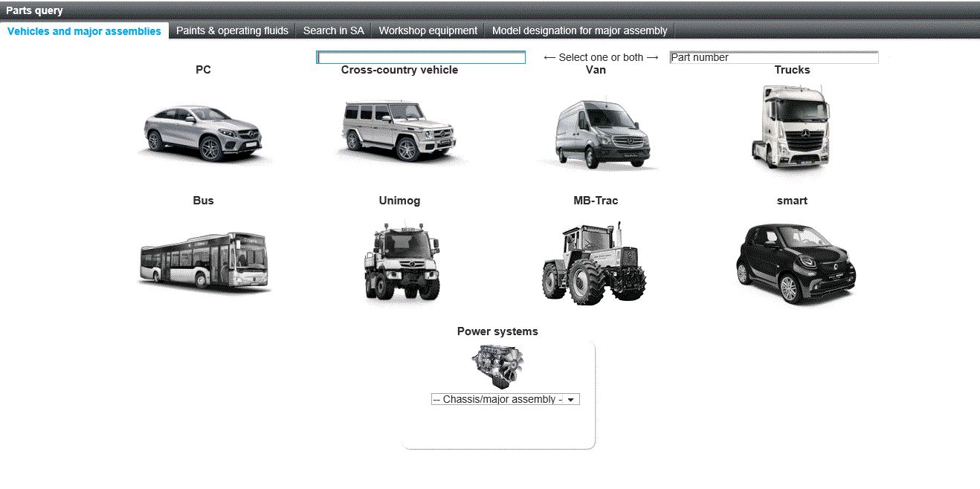Click the Unimog heading text
980x489 pixels.
point(399,201)
